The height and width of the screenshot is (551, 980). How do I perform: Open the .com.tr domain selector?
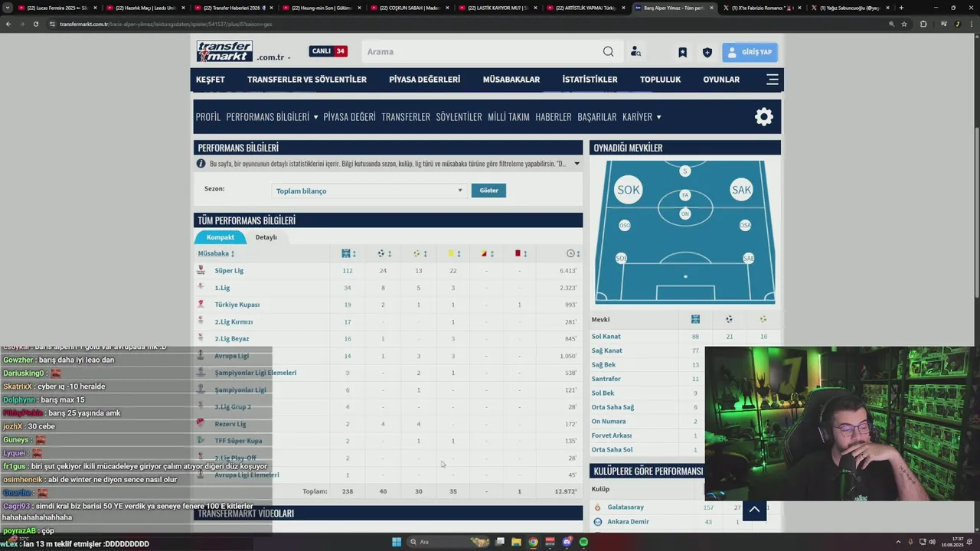point(273,57)
